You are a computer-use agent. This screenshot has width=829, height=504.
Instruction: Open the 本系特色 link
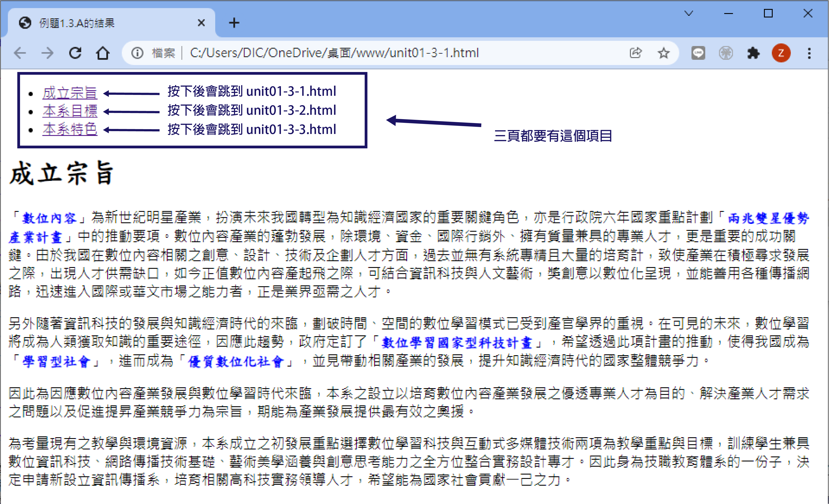(x=70, y=129)
